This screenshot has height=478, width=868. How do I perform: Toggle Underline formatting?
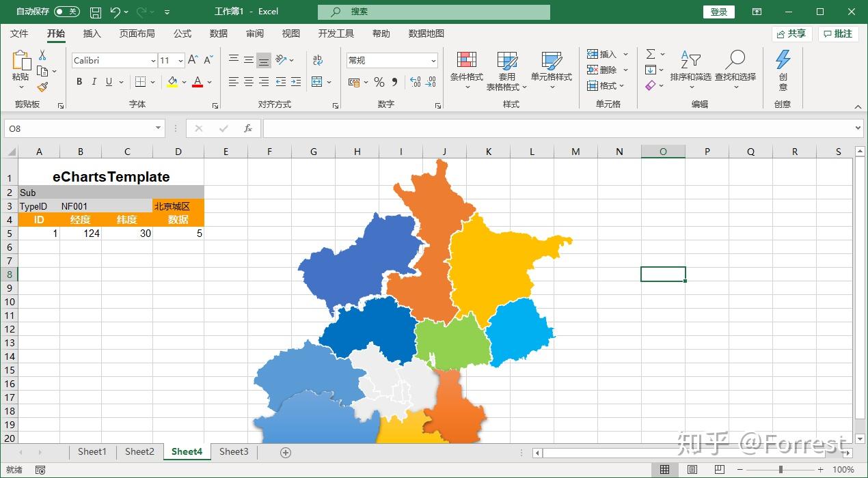[109, 82]
